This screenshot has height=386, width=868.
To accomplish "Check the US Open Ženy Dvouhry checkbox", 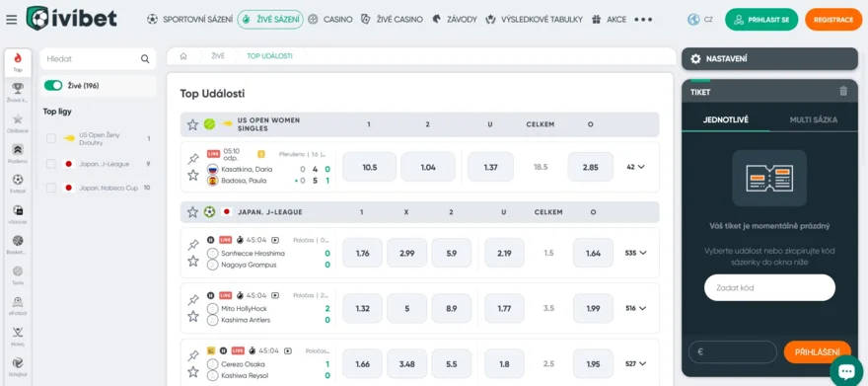I will 51,138.
